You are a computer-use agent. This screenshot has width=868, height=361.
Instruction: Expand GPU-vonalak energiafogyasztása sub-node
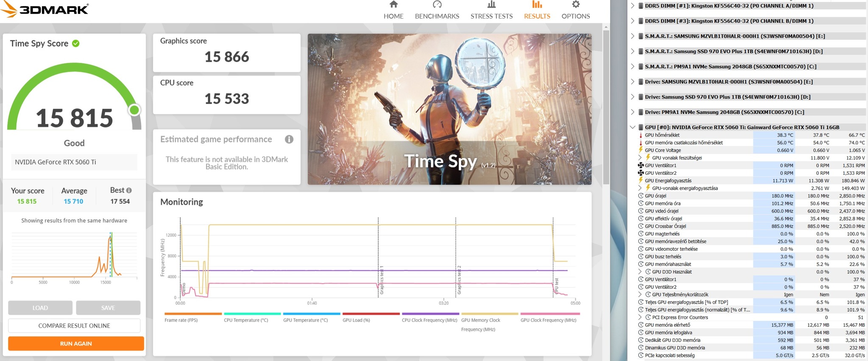[x=640, y=188]
